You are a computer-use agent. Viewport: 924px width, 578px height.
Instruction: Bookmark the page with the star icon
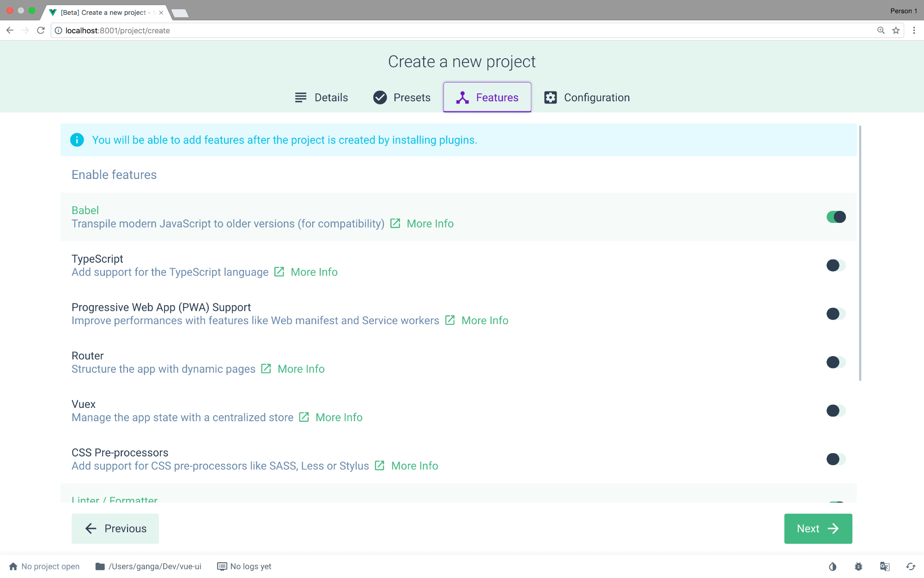[896, 31]
